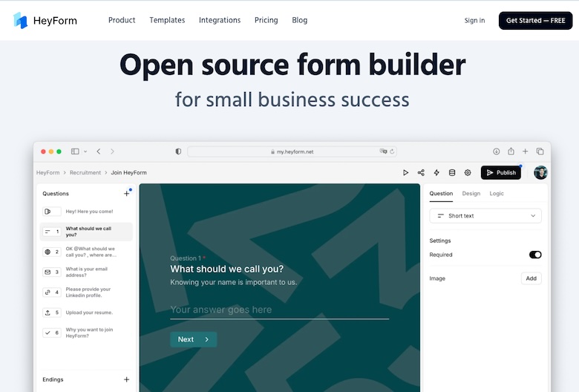Open a new tab with plus icon

[x=525, y=151]
